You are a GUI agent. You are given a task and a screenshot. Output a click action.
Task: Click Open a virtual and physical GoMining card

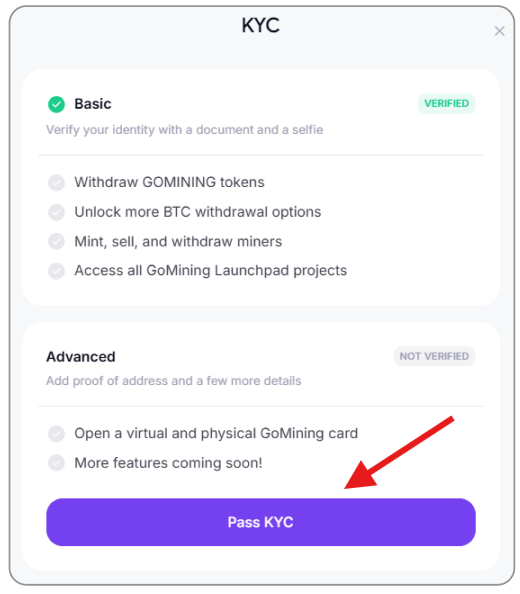(x=216, y=434)
